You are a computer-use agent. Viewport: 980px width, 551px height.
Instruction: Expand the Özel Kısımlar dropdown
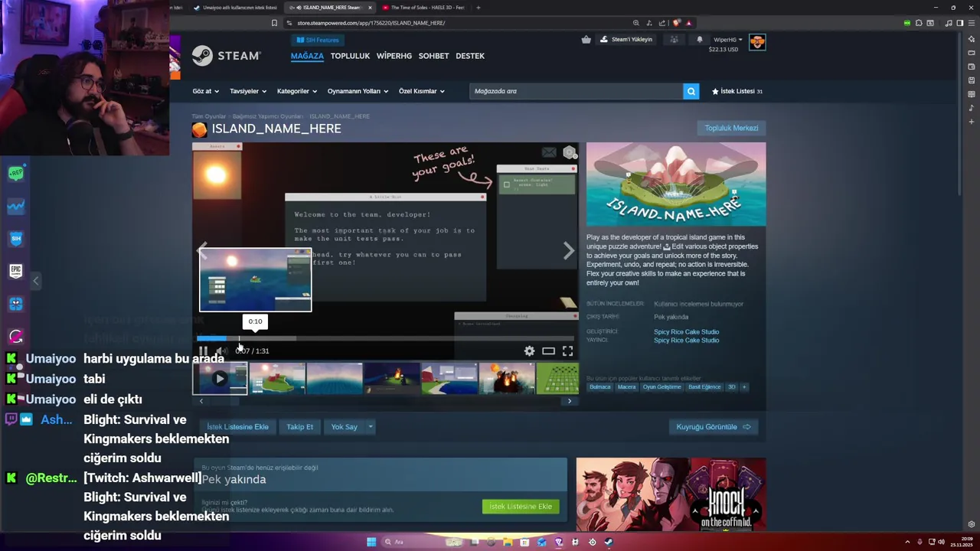pyautogui.click(x=421, y=91)
